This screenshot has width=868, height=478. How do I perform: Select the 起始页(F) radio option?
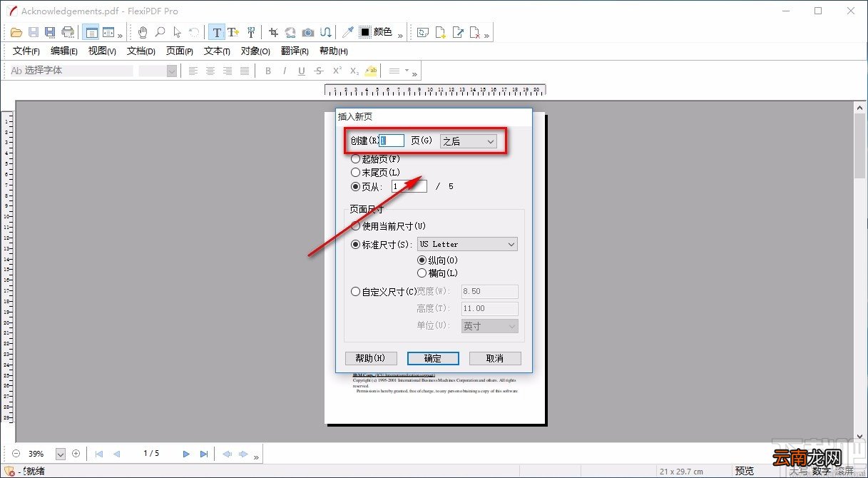(x=375, y=158)
